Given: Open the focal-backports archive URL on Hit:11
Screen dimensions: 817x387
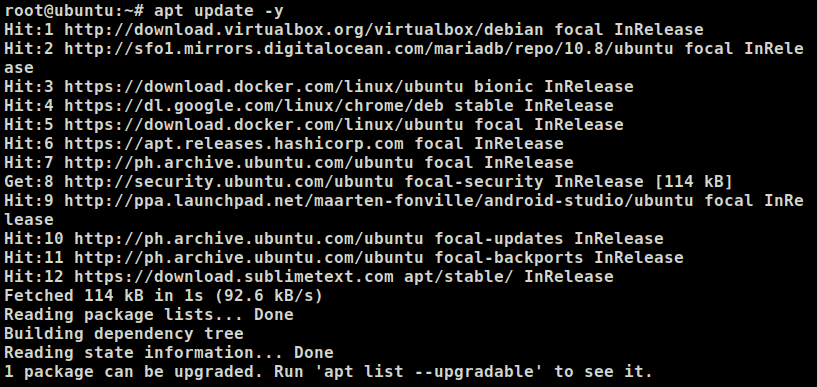Looking at the screenshot, I should click(249, 258).
